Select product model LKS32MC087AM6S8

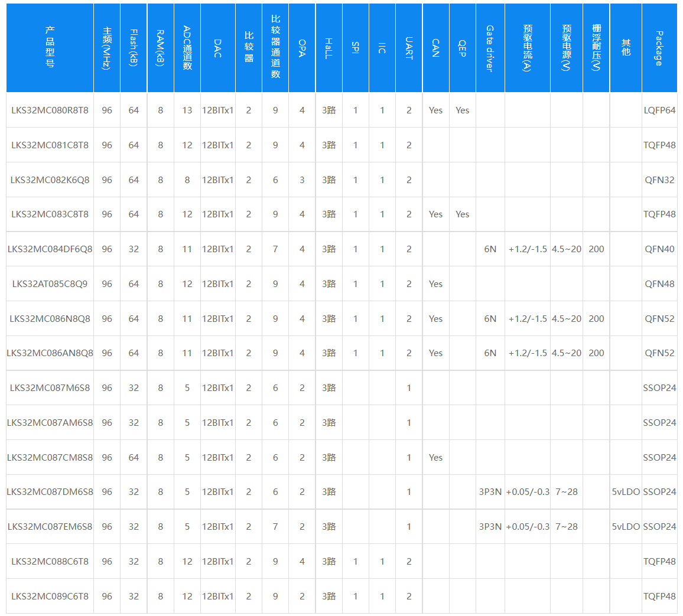tap(50, 423)
